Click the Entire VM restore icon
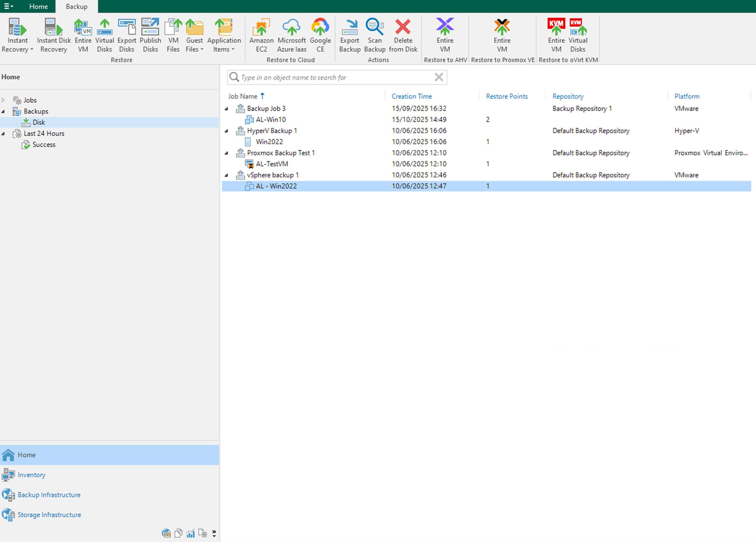The image size is (756, 542). [83, 27]
